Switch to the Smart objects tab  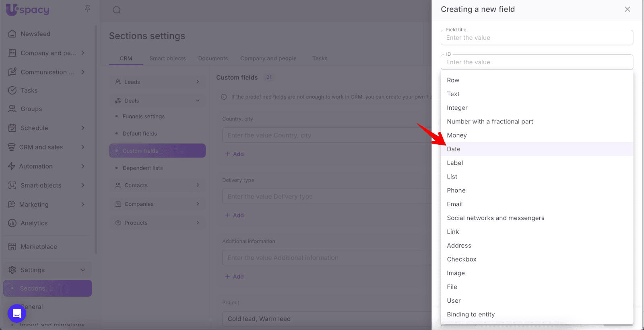pos(167,58)
